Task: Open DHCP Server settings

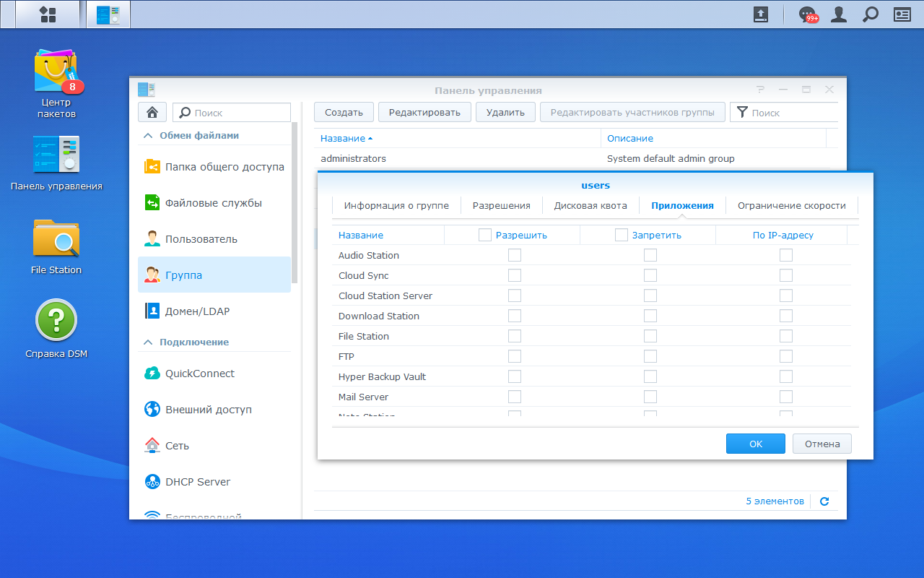Action: click(214, 482)
